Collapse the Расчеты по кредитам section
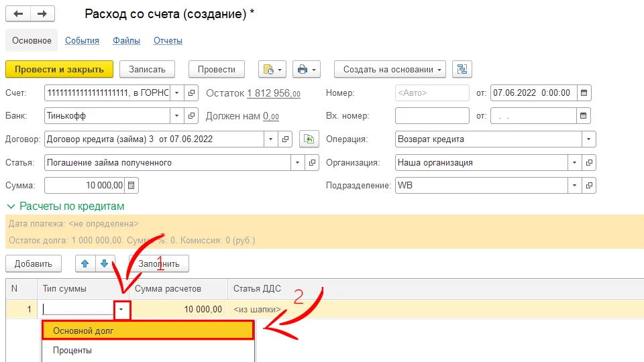Image resolution: width=644 pixels, height=362 pixels. tap(11, 206)
